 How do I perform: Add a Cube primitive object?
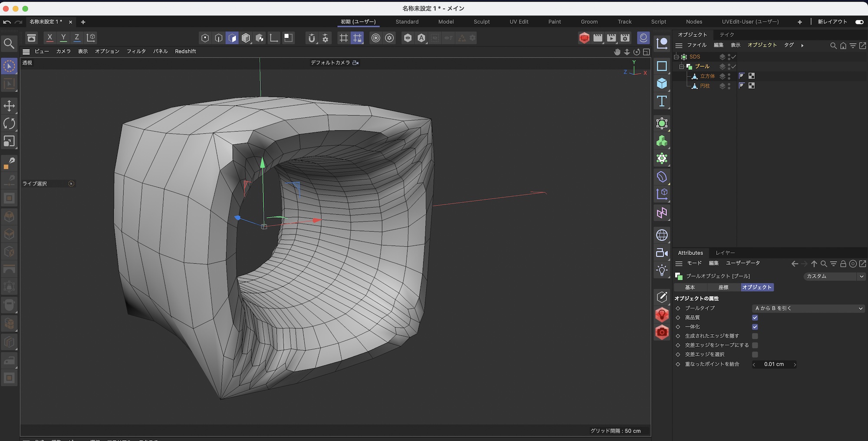[x=661, y=83]
